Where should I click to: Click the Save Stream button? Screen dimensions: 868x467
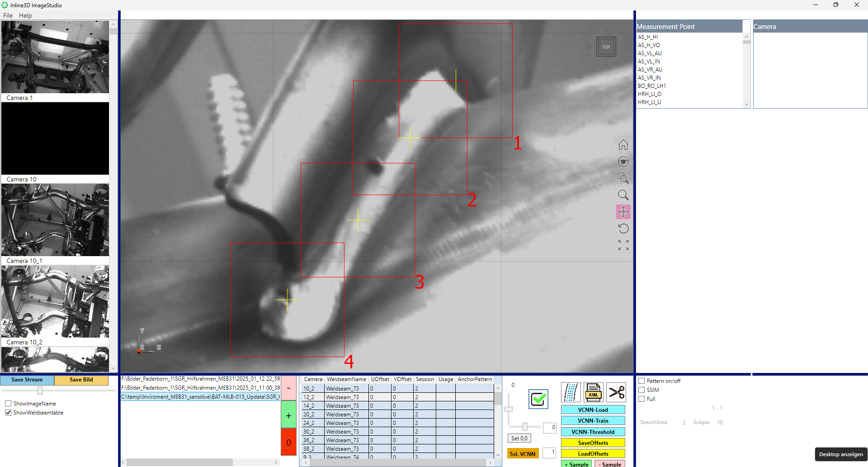click(27, 380)
